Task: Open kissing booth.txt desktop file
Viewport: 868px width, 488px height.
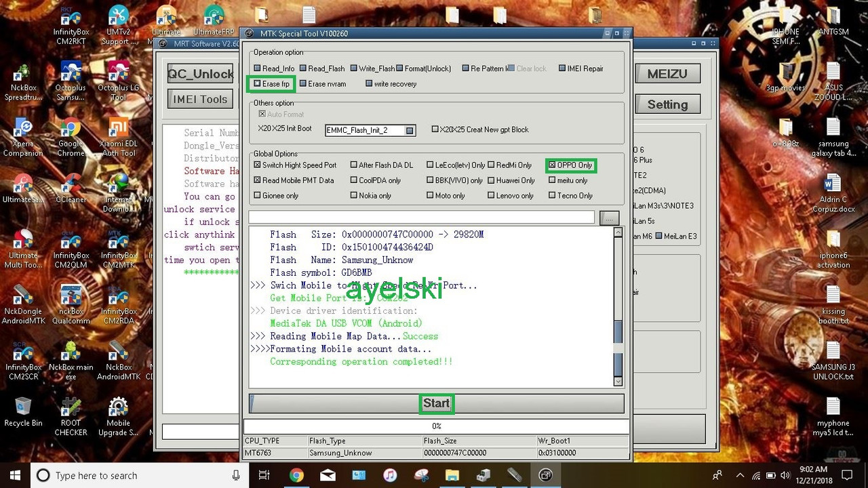Action: tap(833, 306)
